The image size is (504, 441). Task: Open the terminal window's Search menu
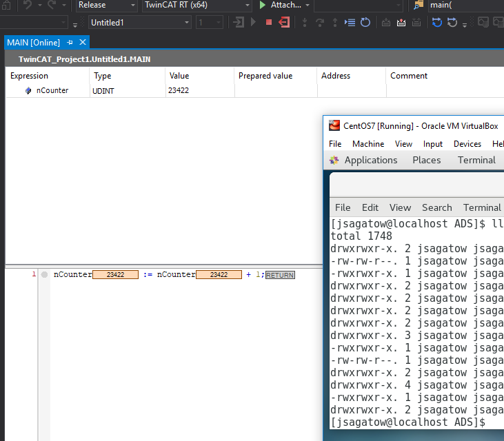pos(437,207)
